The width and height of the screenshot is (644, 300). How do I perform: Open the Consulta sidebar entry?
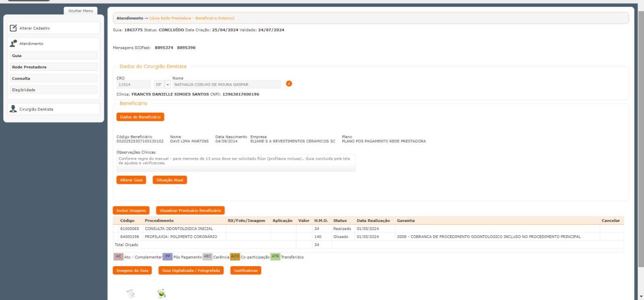pyautogui.click(x=54, y=78)
